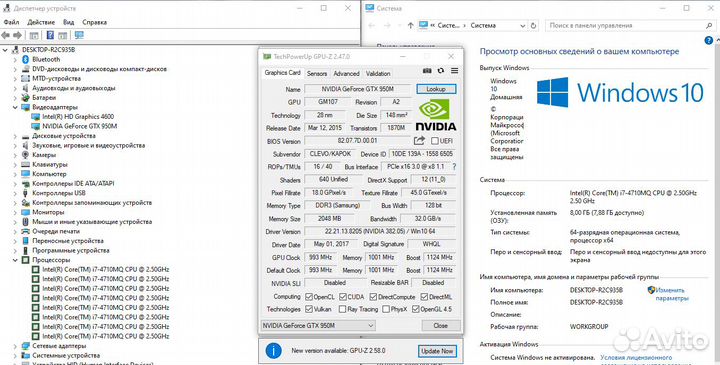The height and width of the screenshot is (365, 720).
Task: Click the scan hardware monitor icon in Device Manager toolbar
Action: point(79,35)
